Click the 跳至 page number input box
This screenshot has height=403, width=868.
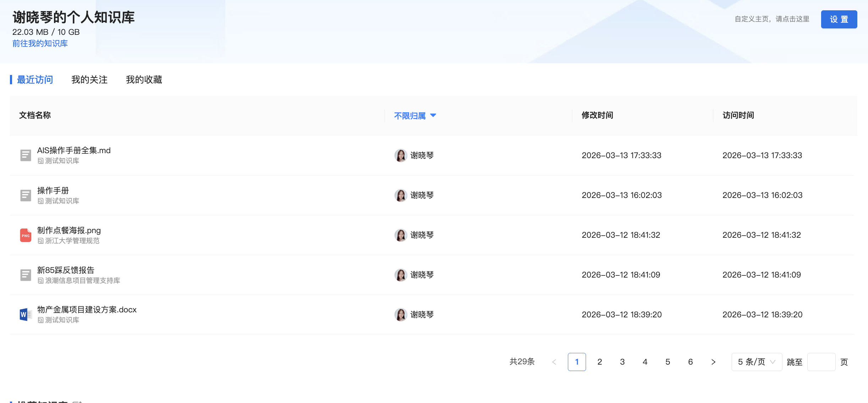[x=821, y=362]
